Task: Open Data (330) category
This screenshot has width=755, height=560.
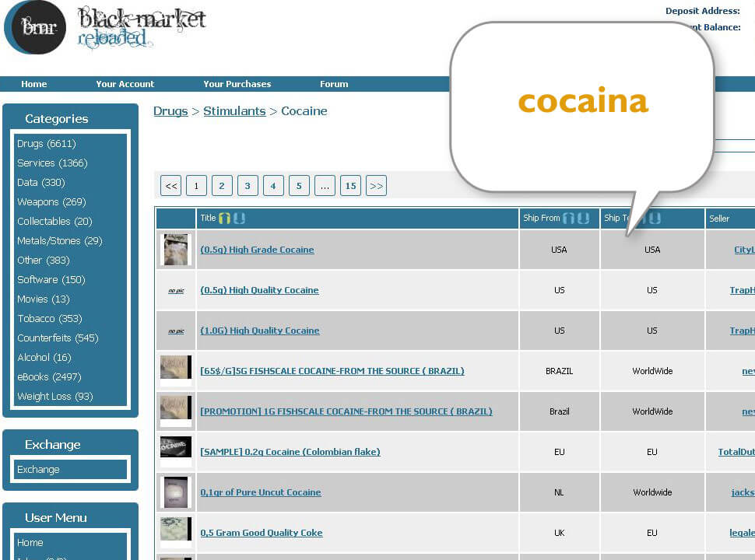Action: coord(41,182)
